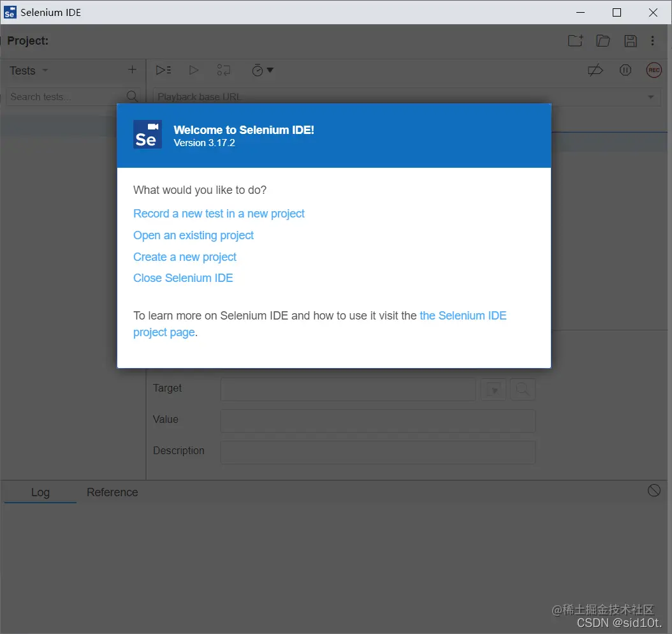This screenshot has width=672, height=634.
Task: Click the save project floppy icon
Action: click(631, 41)
